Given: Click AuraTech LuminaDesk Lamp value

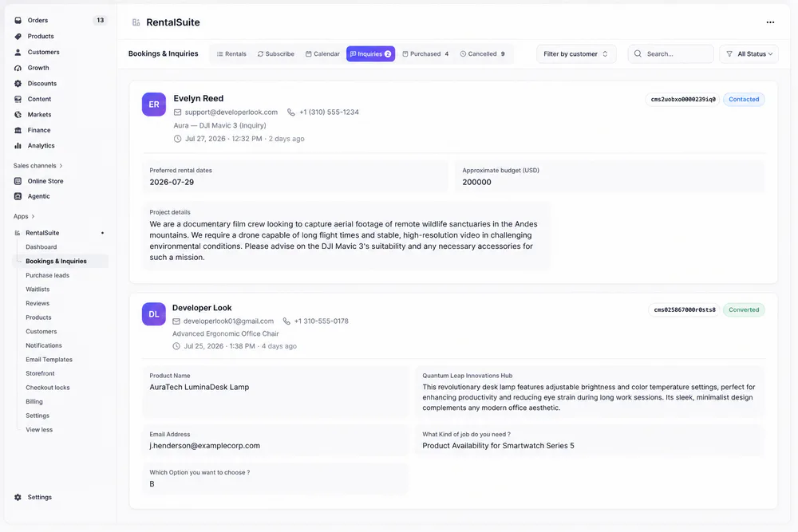Looking at the screenshot, I should [199, 387].
